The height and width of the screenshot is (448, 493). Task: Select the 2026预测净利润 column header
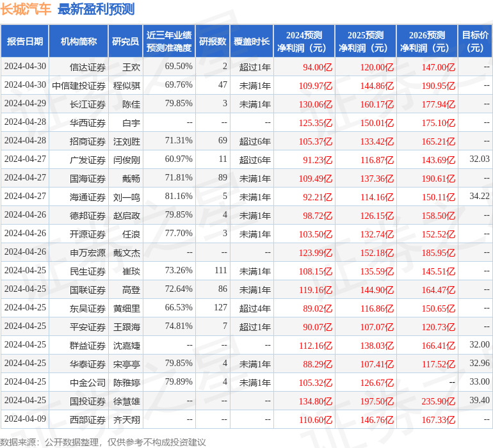(x=427, y=41)
